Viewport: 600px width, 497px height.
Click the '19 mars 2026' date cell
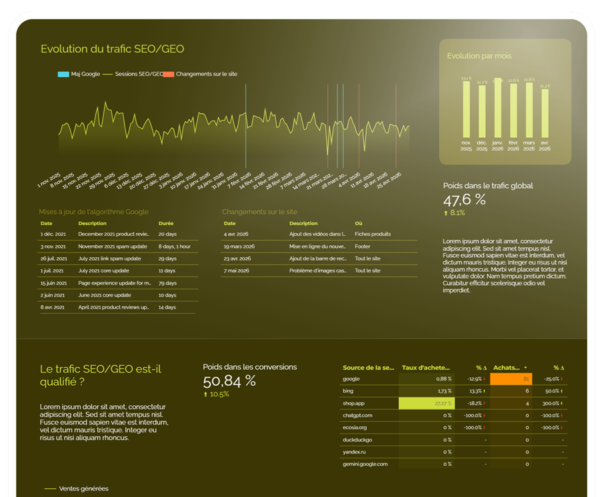tap(239, 246)
